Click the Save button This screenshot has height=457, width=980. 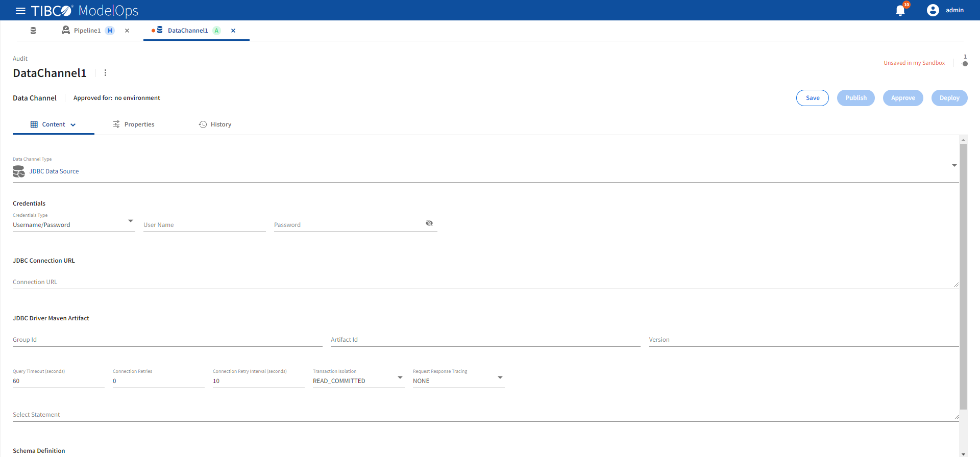click(x=813, y=98)
